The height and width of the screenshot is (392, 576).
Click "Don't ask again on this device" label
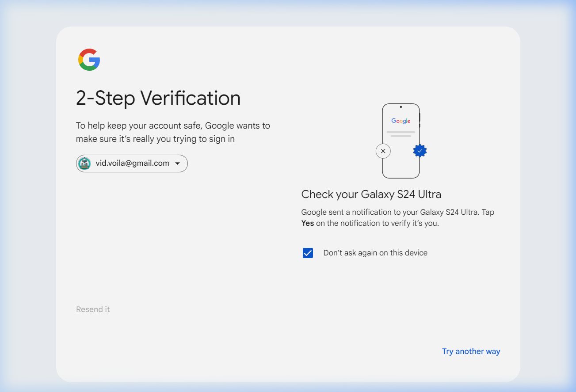(x=375, y=253)
